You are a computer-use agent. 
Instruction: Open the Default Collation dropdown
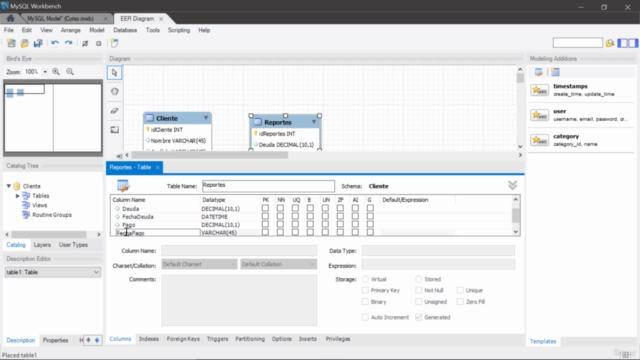coord(278,264)
